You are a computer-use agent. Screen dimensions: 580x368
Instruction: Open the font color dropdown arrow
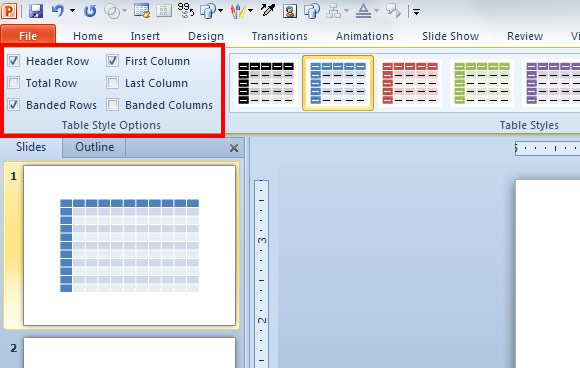(376, 11)
